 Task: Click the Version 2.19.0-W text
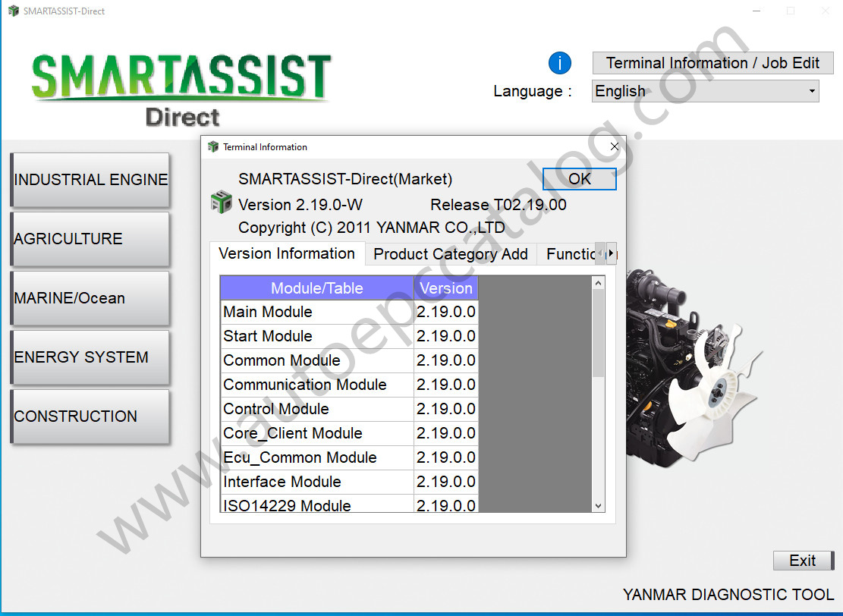pos(300,205)
